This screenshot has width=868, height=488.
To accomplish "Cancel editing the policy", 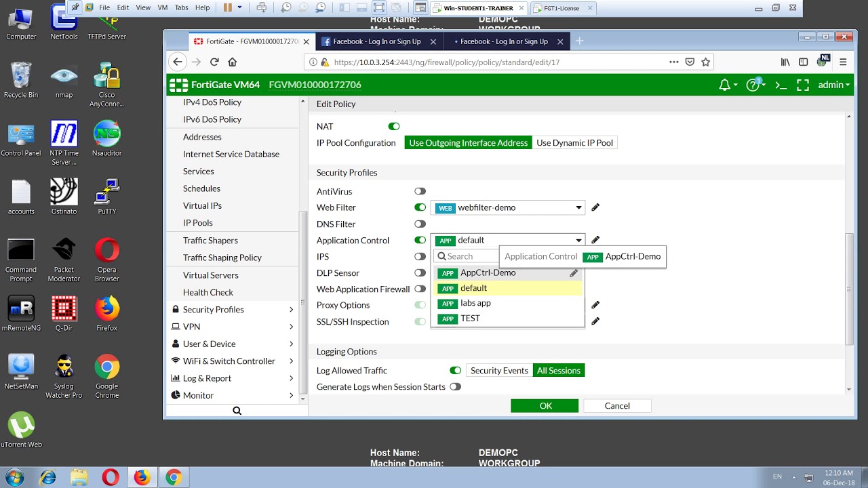I will (617, 406).
